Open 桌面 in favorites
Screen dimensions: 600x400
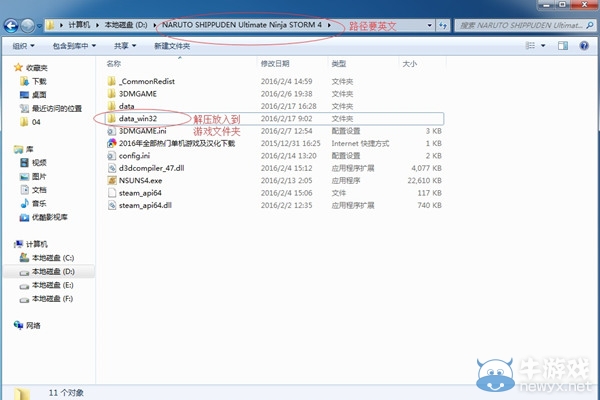[x=39, y=95]
